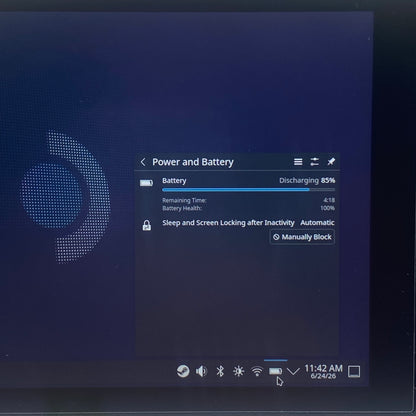
Task: Toggle the pin icon to keep panel open
Action: pos(331,162)
